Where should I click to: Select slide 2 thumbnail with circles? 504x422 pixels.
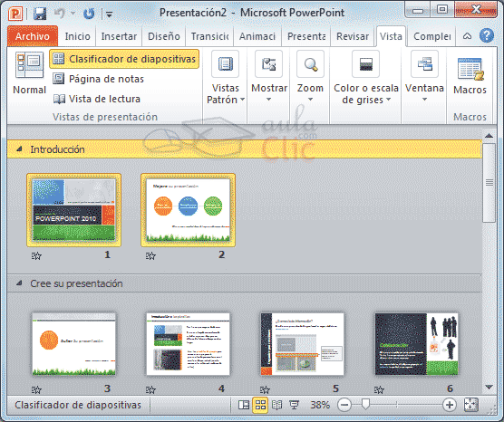tap(188, 210)
